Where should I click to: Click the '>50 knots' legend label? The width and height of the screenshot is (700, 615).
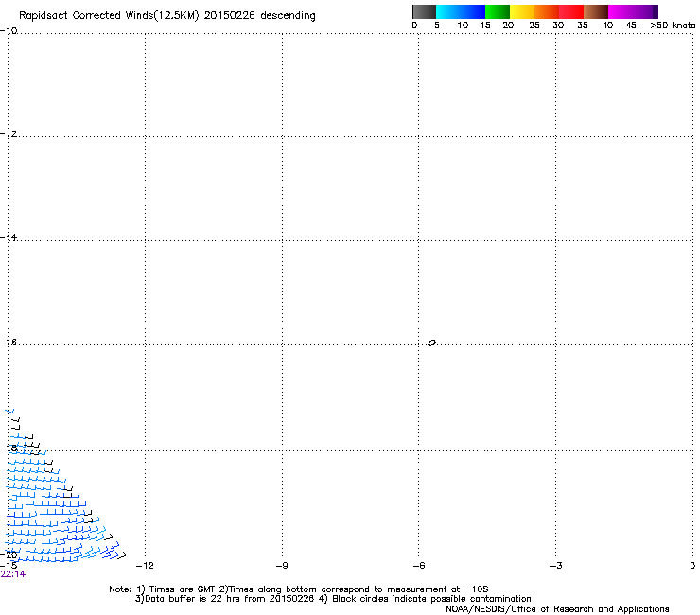(673, 26)
